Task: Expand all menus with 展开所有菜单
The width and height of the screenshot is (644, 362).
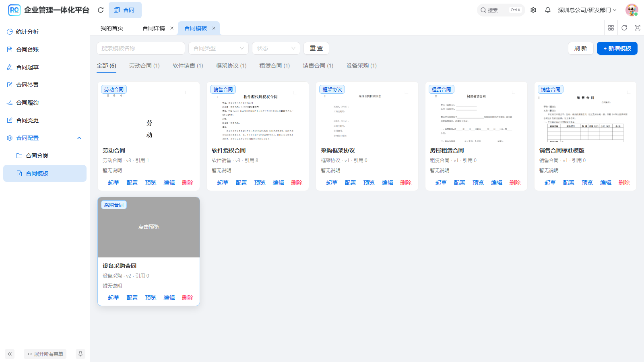Action: tap(45, 354)
